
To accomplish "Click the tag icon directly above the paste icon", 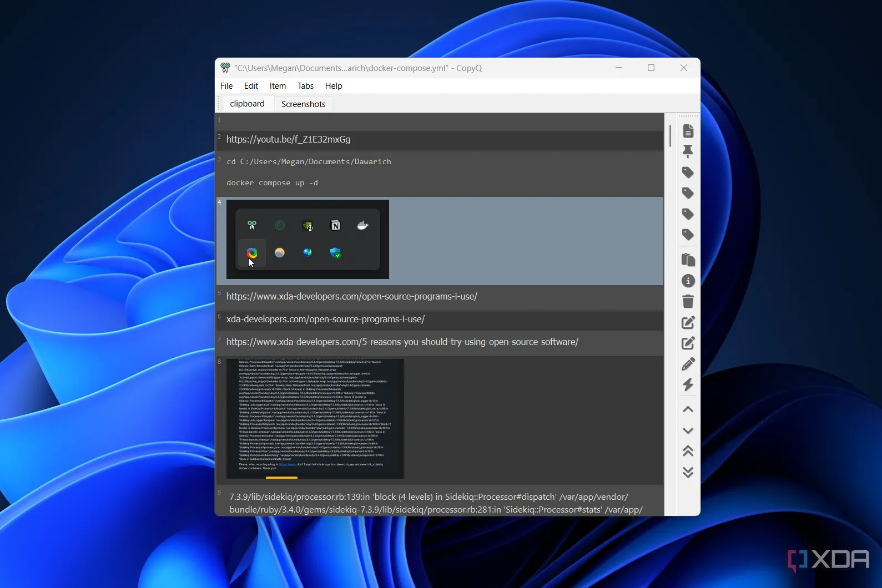I will pyautogui.click(x=688, y=235).
